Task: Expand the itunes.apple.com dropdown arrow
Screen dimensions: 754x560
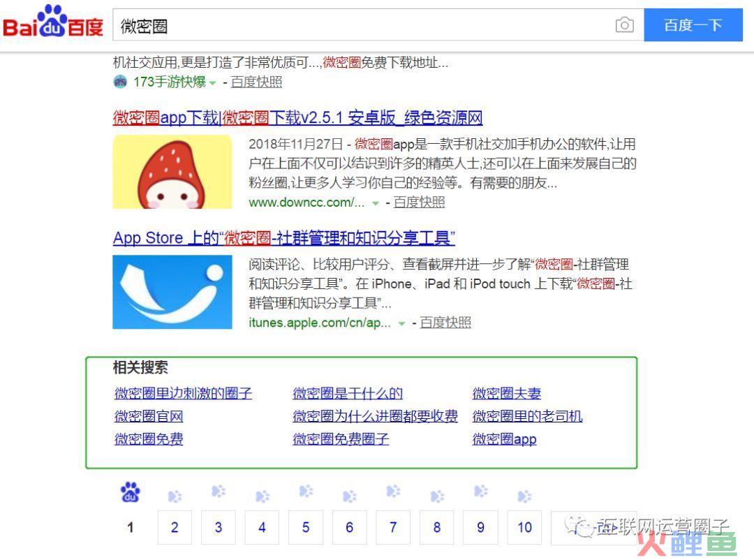Action: coord(402,323)
